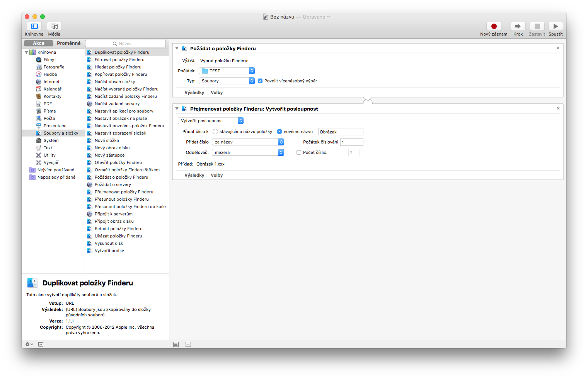Viewport: 588px width, 379px height.
Task: Click the Výzva text field
Action: tap(239, 61)
